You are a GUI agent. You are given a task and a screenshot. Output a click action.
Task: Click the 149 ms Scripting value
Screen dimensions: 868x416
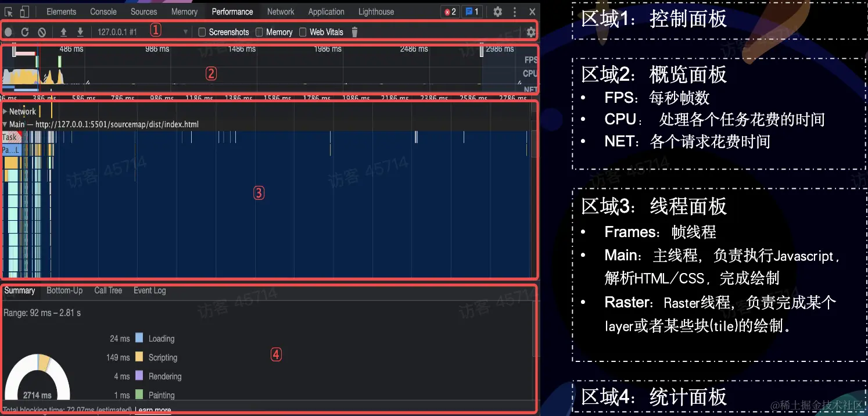coord(119,357)
